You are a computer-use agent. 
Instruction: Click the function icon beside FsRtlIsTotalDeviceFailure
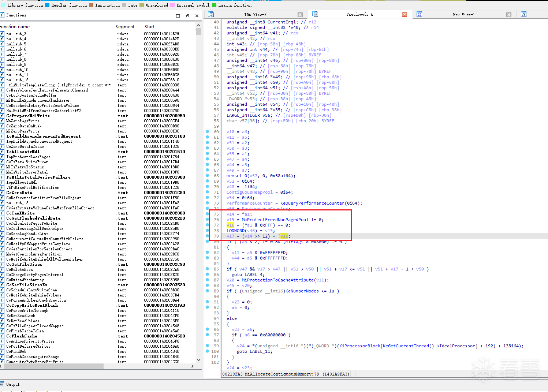2,177
